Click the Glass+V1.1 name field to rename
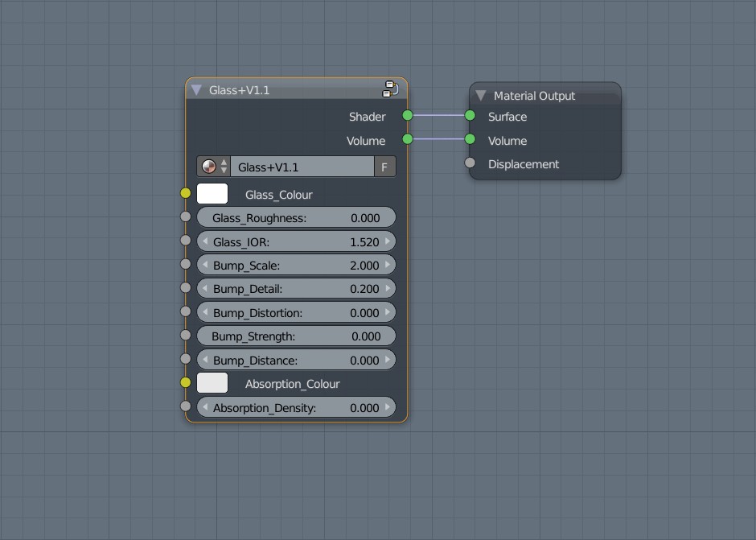This screenshot has height=540, width=756. [302, 166]
